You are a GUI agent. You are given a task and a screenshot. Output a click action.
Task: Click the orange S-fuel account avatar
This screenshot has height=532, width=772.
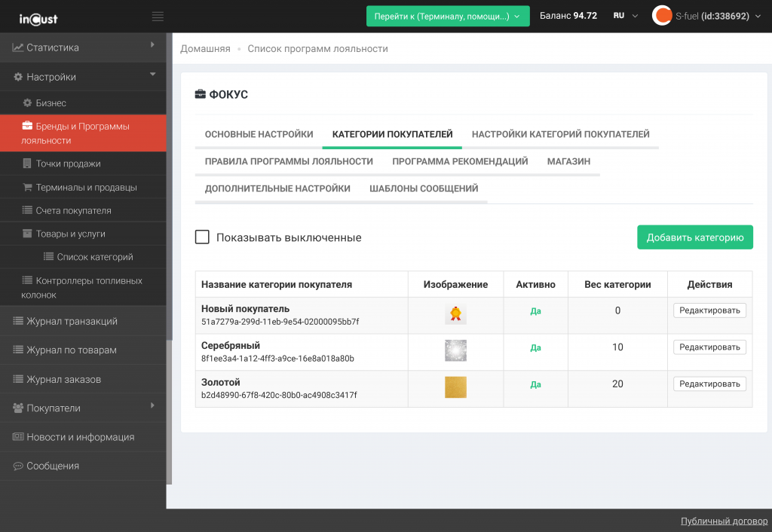coord(662,16)
